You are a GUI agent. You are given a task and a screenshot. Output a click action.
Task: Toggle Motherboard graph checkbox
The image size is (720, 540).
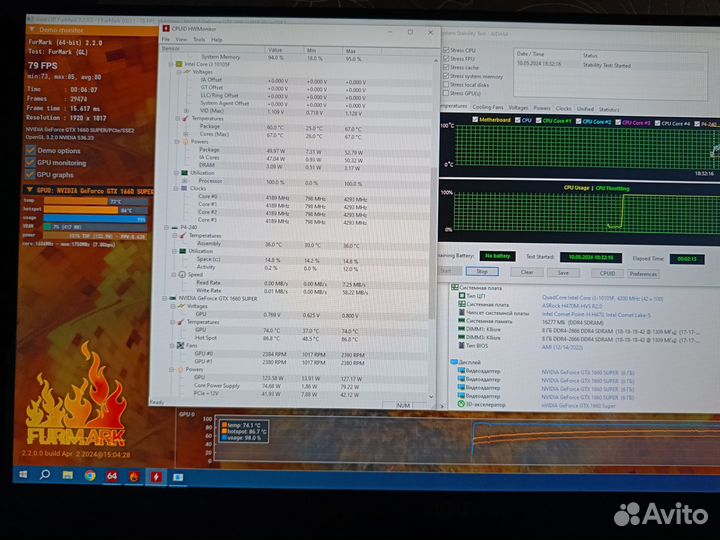(x=475, y=119)
